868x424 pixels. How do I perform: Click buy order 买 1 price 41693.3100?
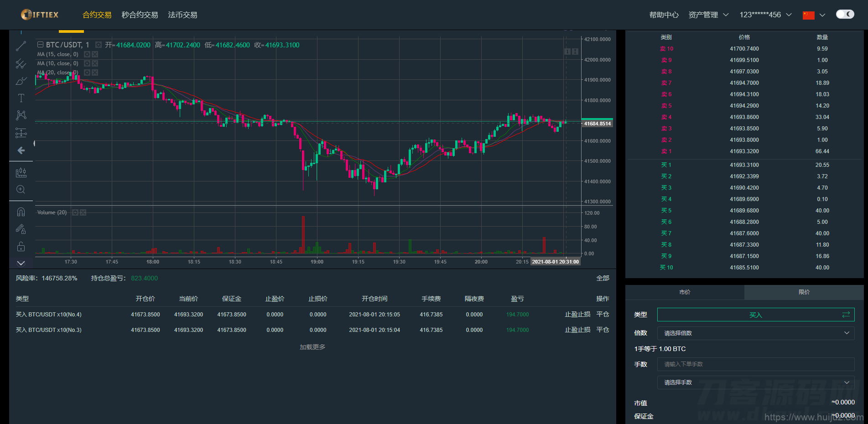pyautogui.click(x=744, y=165)
